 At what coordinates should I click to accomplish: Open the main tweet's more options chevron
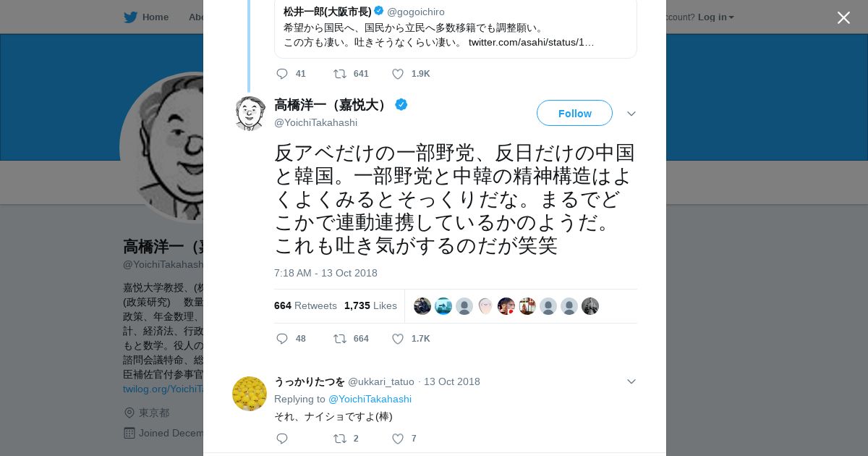(631, 114)
